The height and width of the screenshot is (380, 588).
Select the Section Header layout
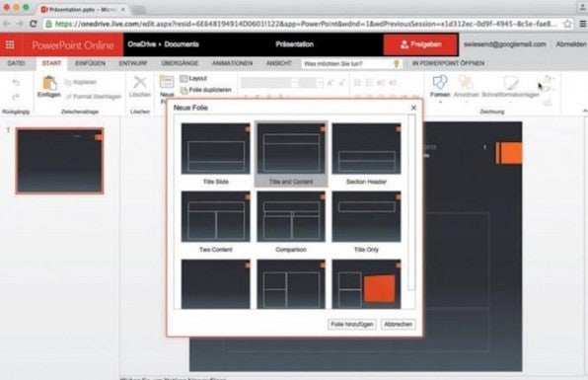(x=366, y=154)
